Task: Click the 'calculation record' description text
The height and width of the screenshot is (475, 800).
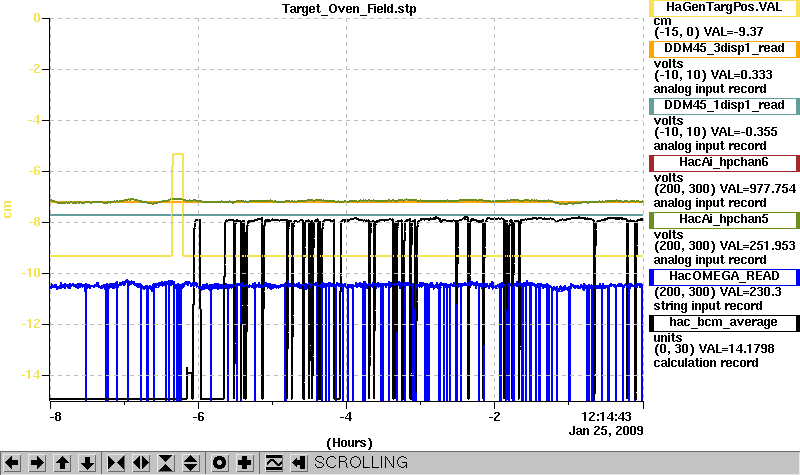Action: [x=706, y=363]
